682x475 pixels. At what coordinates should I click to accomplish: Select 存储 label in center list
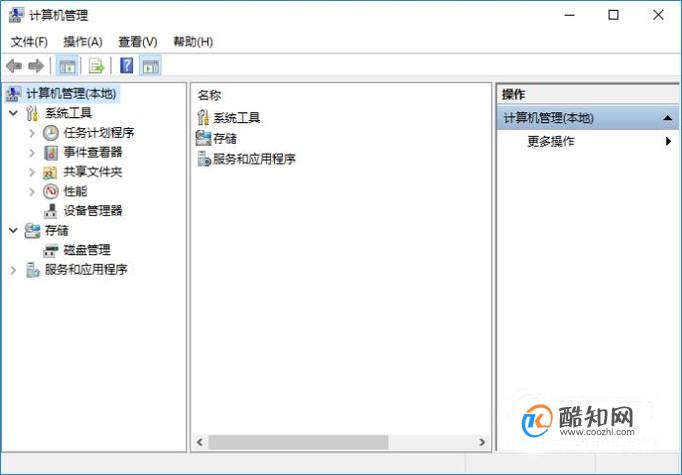tap(225, 138)
